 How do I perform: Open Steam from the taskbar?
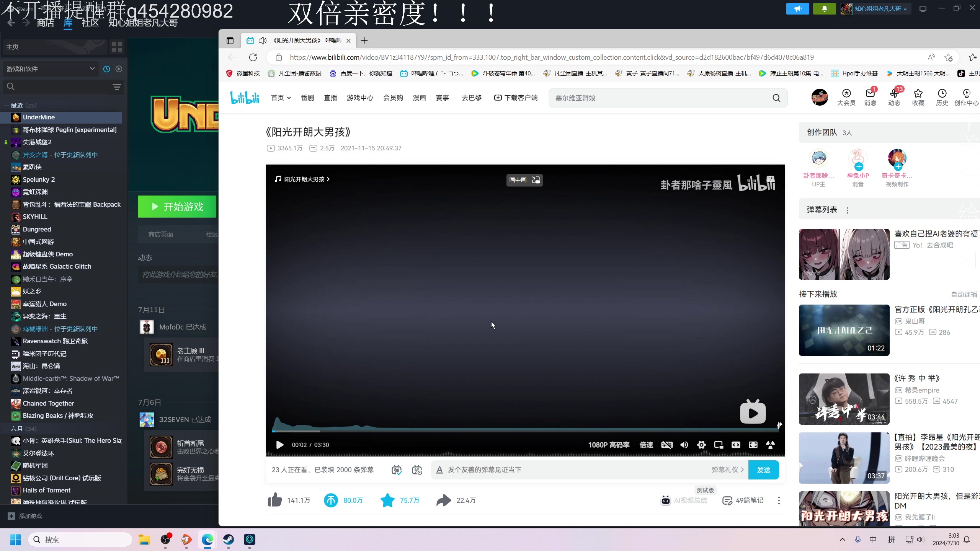click(229, 540)
